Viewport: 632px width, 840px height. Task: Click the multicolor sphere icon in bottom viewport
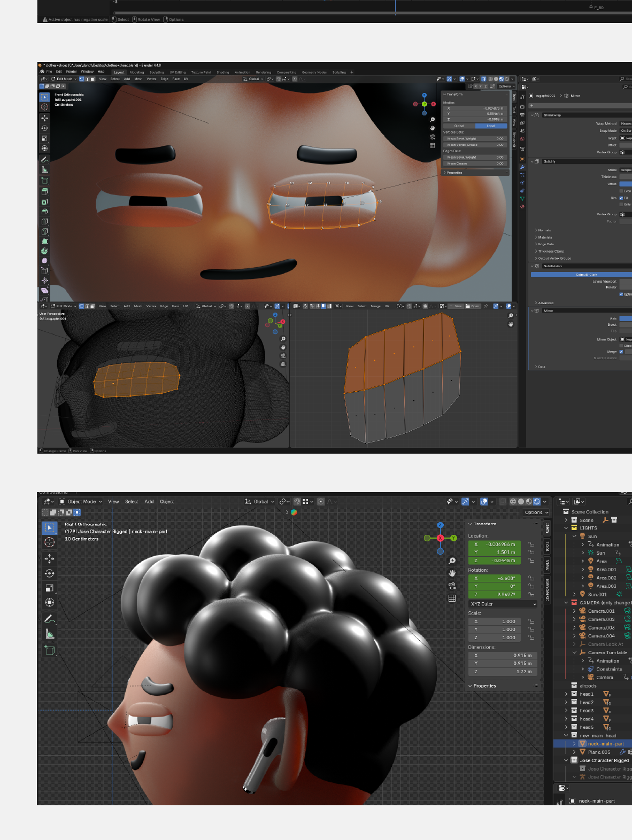tap(294, 512)
